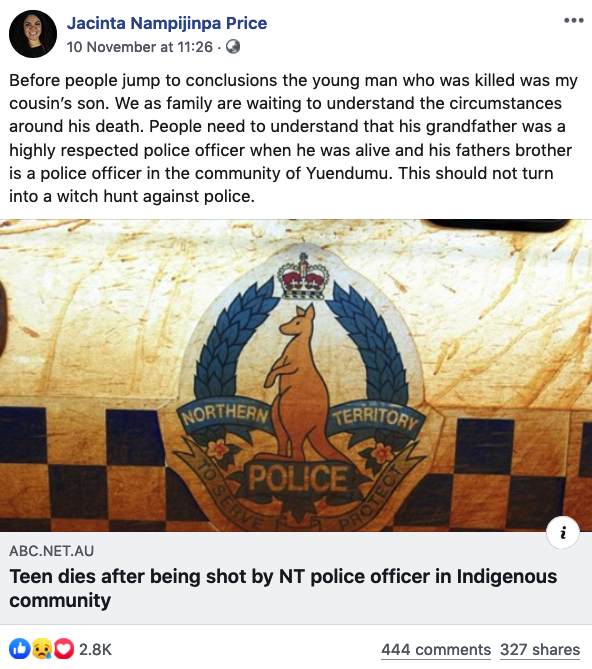
Task: Open the 327 shares link
Action: point(540,649)
